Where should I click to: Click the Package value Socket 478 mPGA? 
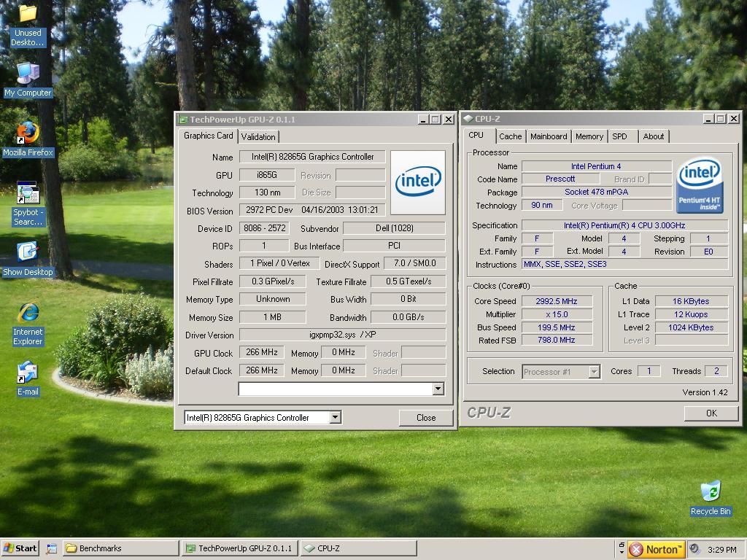[597, 192]
